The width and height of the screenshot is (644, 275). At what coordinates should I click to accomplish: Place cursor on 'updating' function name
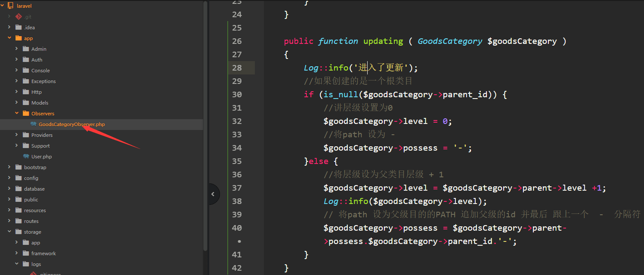click(x=383, y=41)
